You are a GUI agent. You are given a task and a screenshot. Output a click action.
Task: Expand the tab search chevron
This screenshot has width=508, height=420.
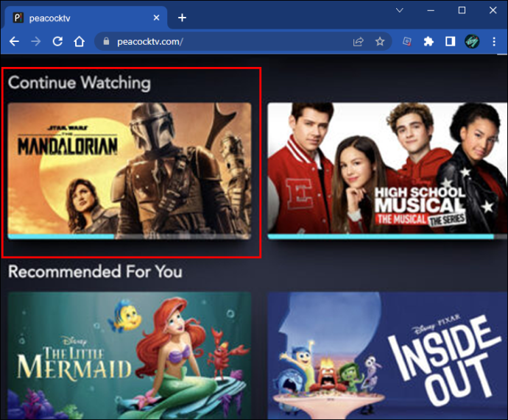(x=400, y=10)
